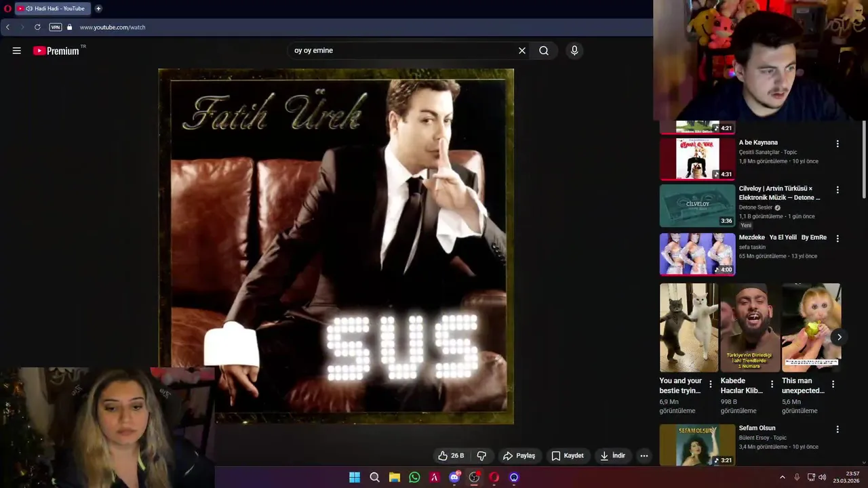
Task: Open more actions ellipsis under the video
Action: (644, 455)
